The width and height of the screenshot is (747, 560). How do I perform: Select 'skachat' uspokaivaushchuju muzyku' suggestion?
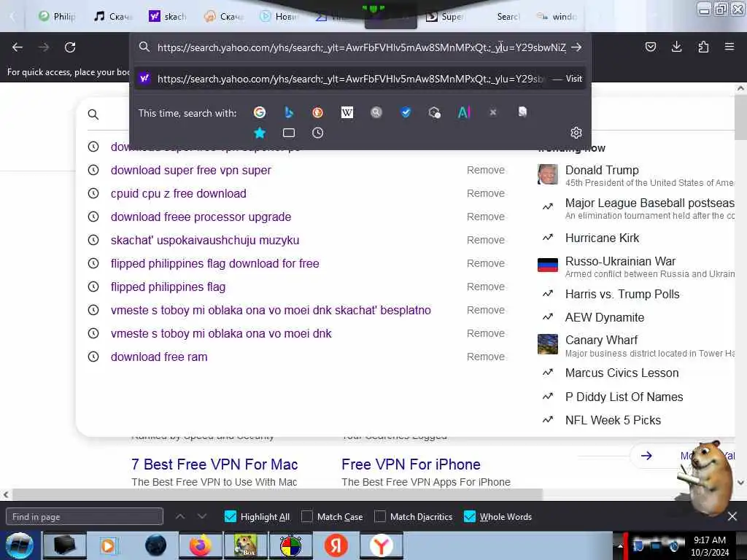click(205, 240)
